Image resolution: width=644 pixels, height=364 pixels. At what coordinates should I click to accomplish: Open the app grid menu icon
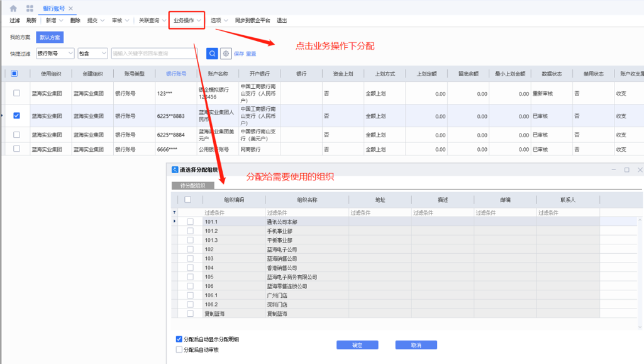point(30,8)
